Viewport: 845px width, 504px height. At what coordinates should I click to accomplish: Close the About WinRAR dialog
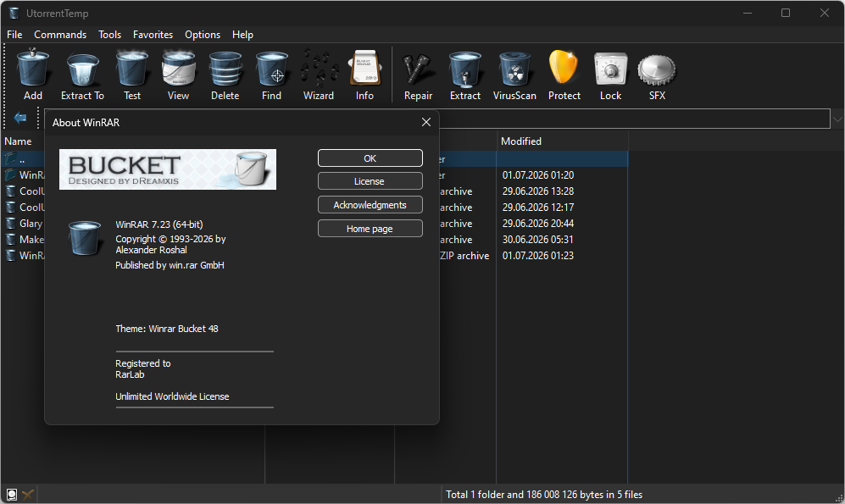(x=426, y=122)
